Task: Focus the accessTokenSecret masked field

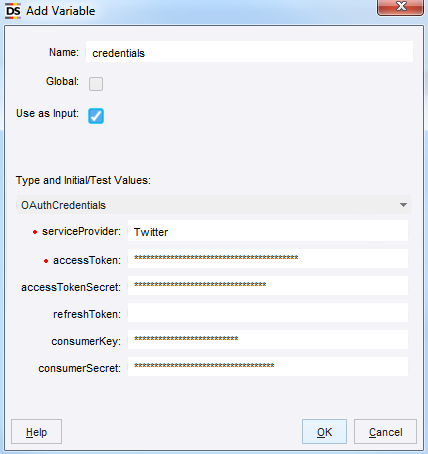Action: (268, 286)
